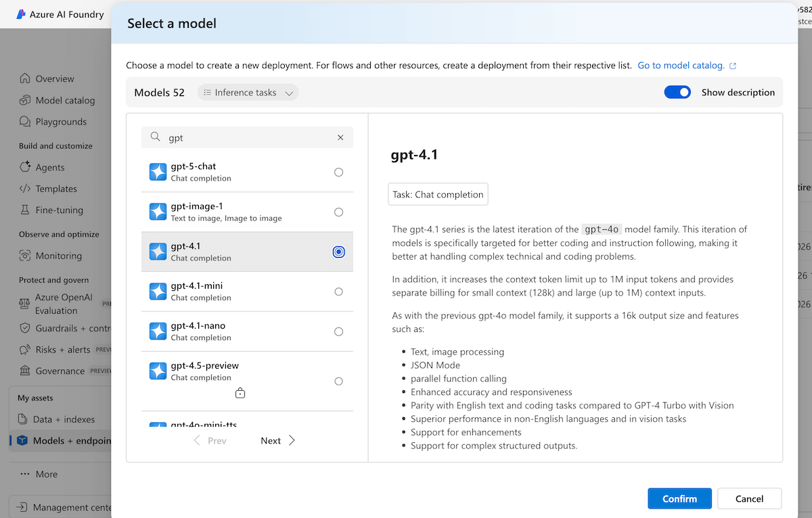Open Data + indexes in sidebar

pos(63,419)
